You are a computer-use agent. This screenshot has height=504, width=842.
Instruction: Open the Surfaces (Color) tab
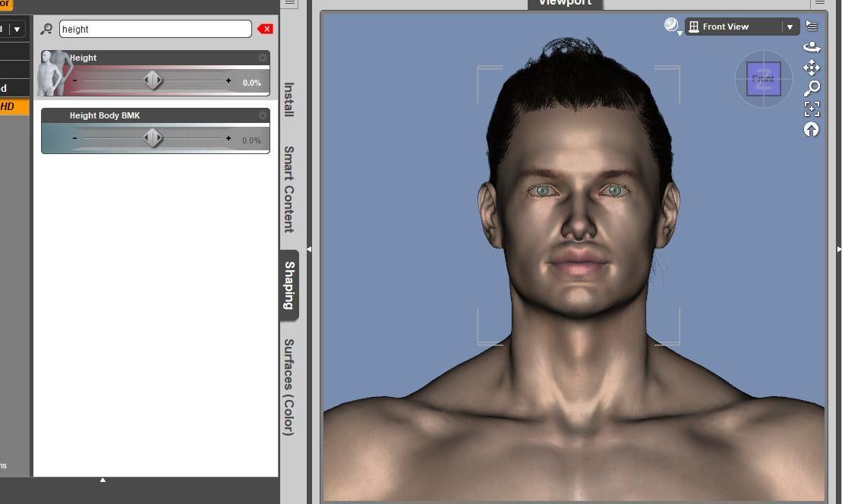pos(289,387)
